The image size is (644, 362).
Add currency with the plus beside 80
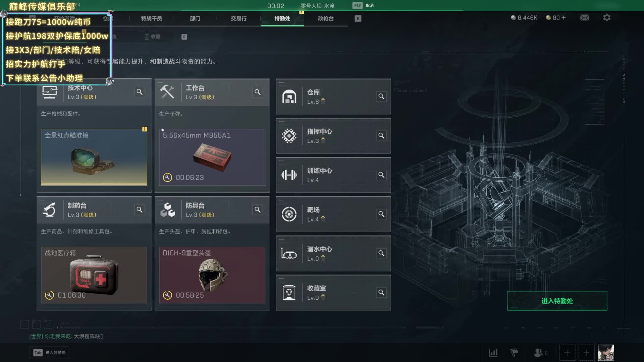pyautogui.click(x=563, y=18)
